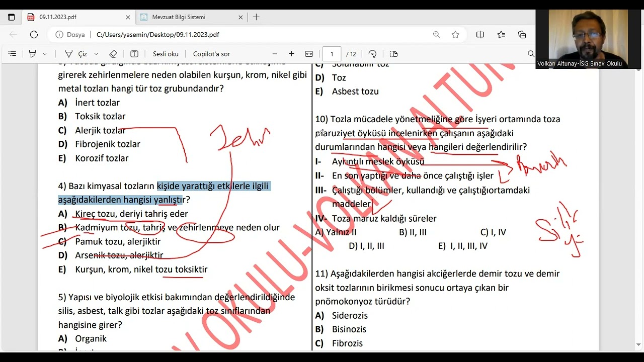This screenshot has height=362, width=644.
Task: Click 'Kurşun, krom, nikel tozu toksiktir'
Action: tap(141, 269)
